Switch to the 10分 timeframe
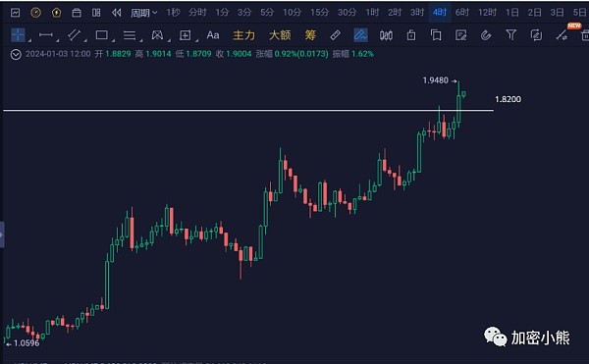 pos(292,13)
